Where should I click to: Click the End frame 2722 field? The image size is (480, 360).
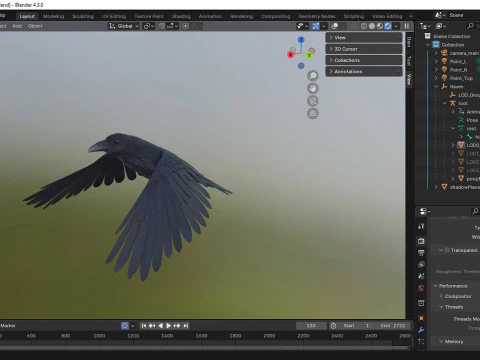pos(392,326)
